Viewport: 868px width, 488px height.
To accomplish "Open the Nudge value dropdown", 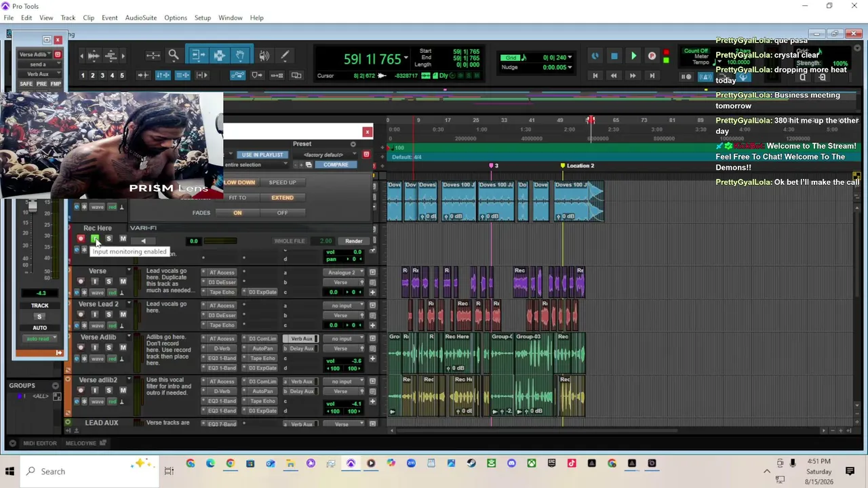I will (570, 67).
